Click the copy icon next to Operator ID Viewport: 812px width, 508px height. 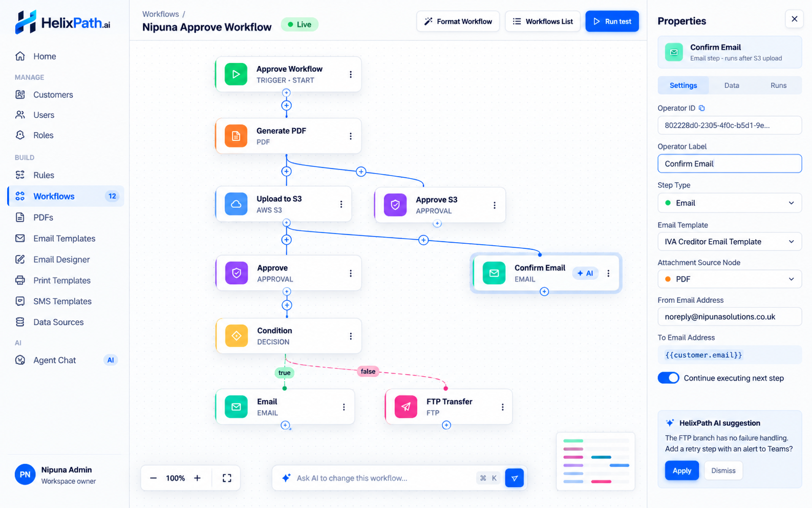click(702, 108)
